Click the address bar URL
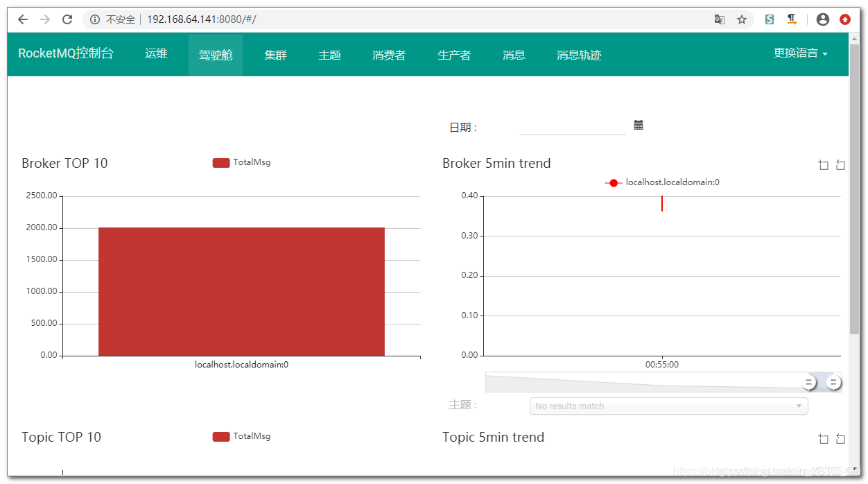 click(201, 19)
